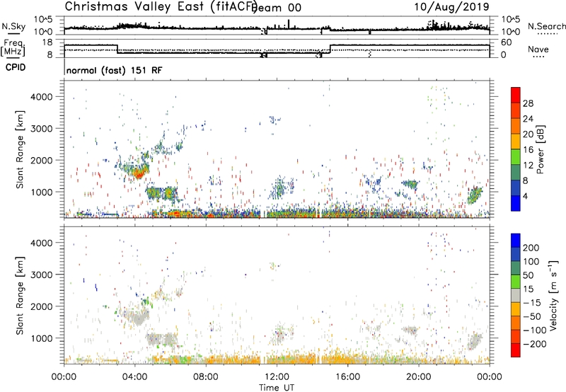Click the 'N.Sky' legend label
Screen dimensions: 566x392
pos(13,26)
